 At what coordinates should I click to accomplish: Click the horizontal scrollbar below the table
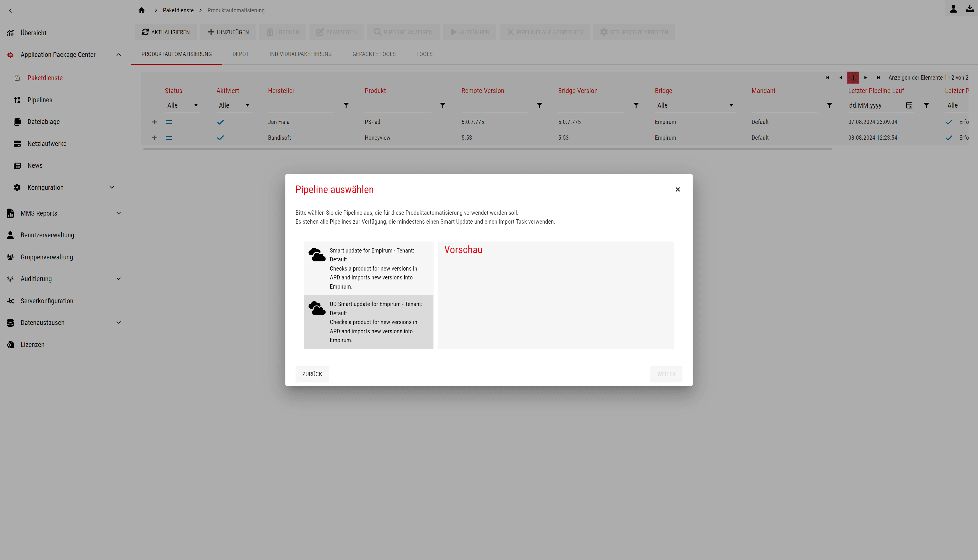pyautogui.click(x=487, y=149)
